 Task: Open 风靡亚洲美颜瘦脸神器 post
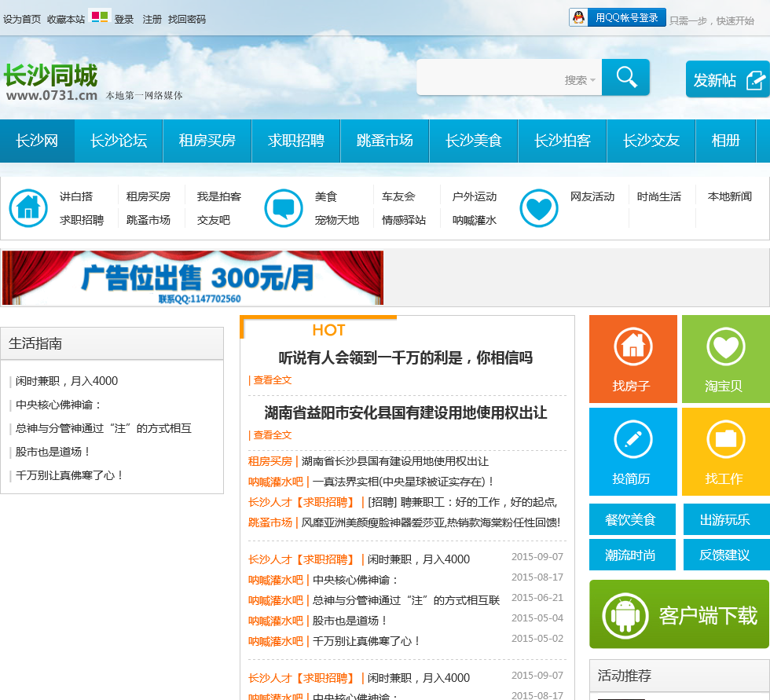[431, 522]
